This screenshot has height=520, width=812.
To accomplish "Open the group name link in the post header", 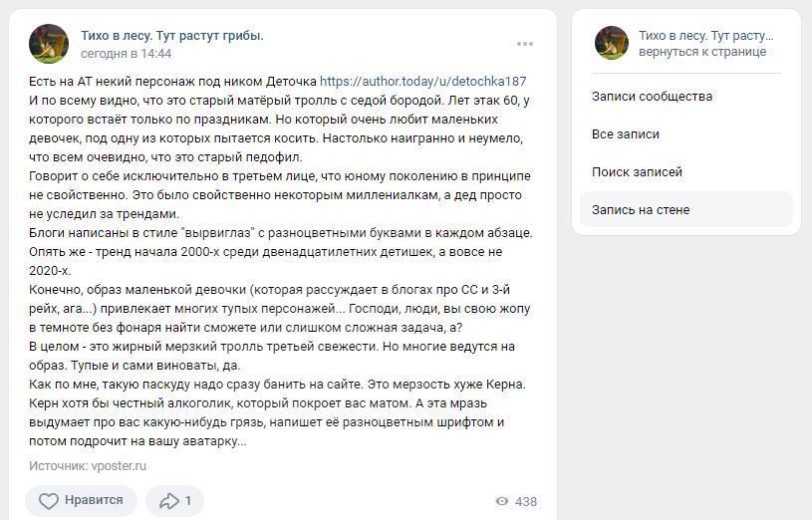I will pos(171,35).
